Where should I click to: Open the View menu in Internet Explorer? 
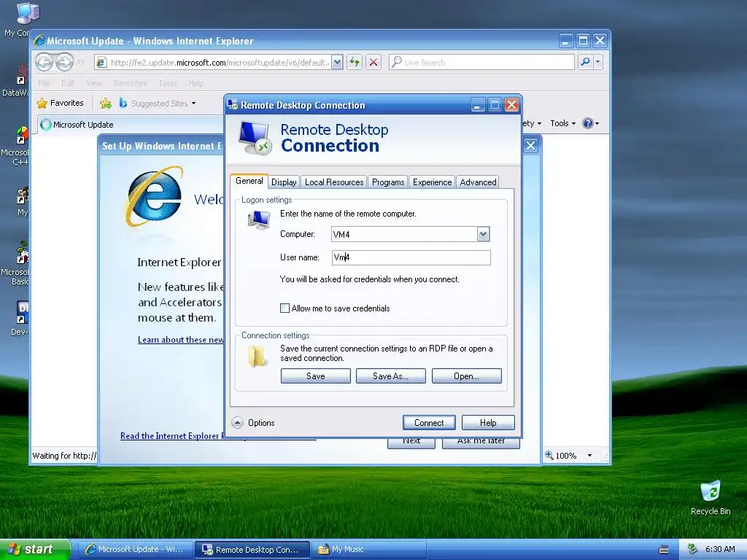94,83
